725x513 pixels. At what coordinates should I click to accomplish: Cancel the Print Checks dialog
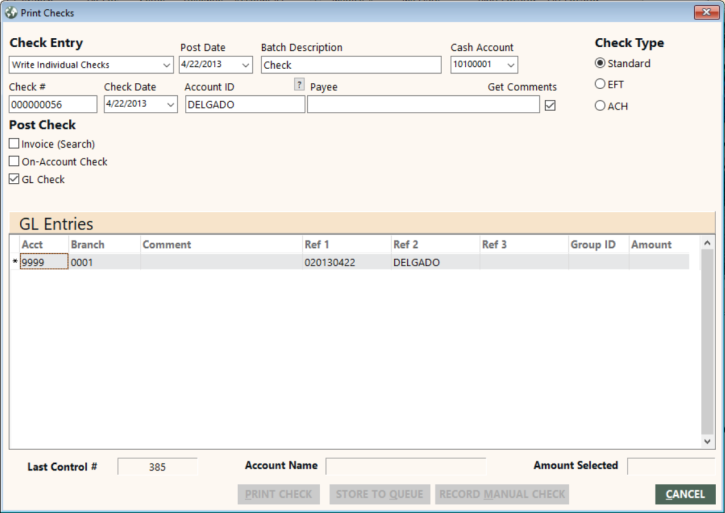pos(685,494)
